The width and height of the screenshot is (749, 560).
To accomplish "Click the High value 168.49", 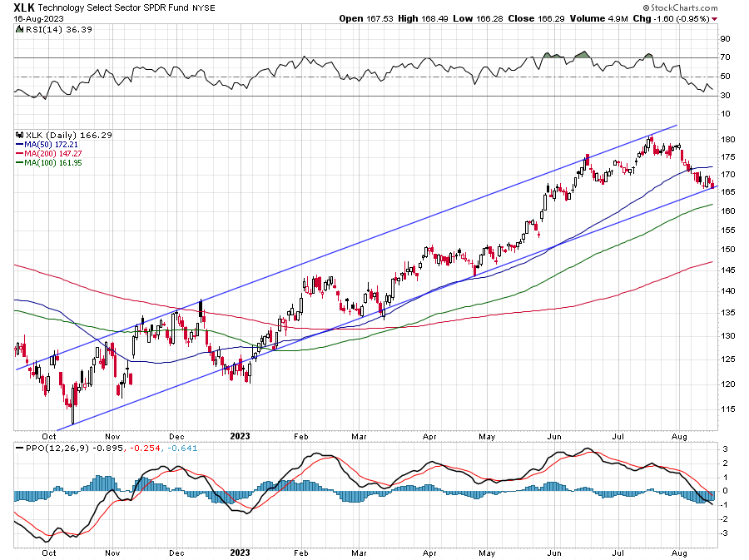I will pos(434,18).
